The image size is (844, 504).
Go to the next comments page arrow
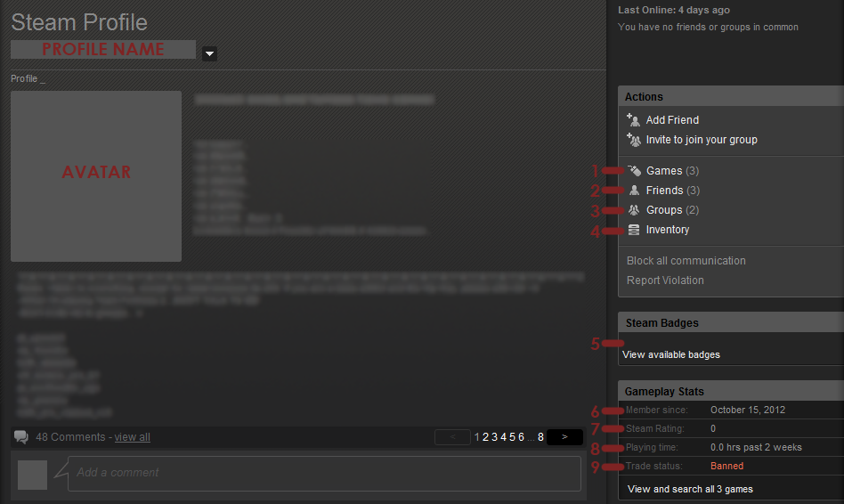564,436
